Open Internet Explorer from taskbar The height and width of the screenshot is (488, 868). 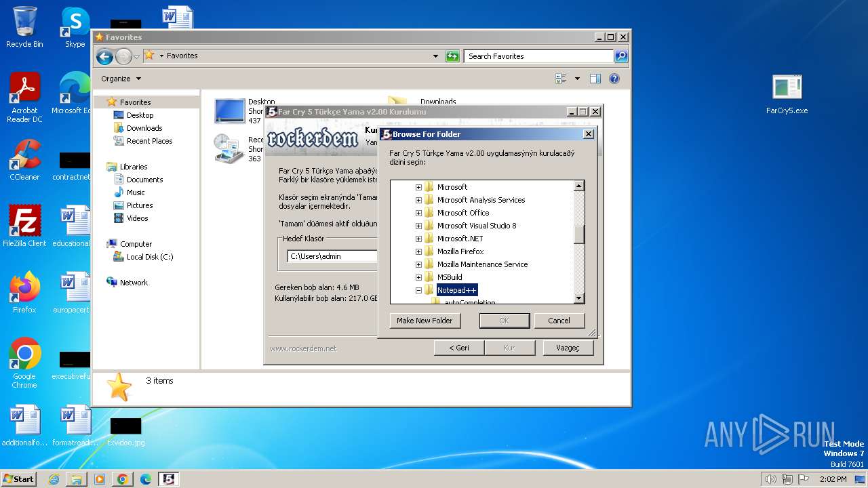click(x=54, y=479)
